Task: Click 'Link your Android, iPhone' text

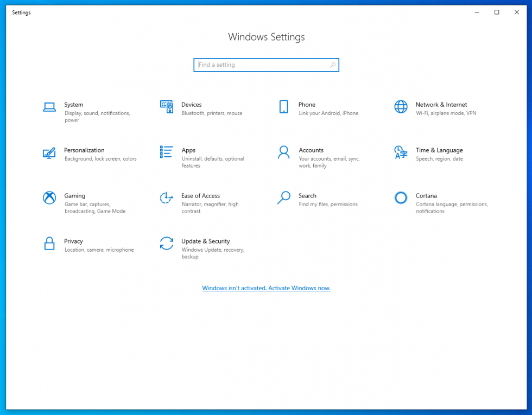Action: 328,113
